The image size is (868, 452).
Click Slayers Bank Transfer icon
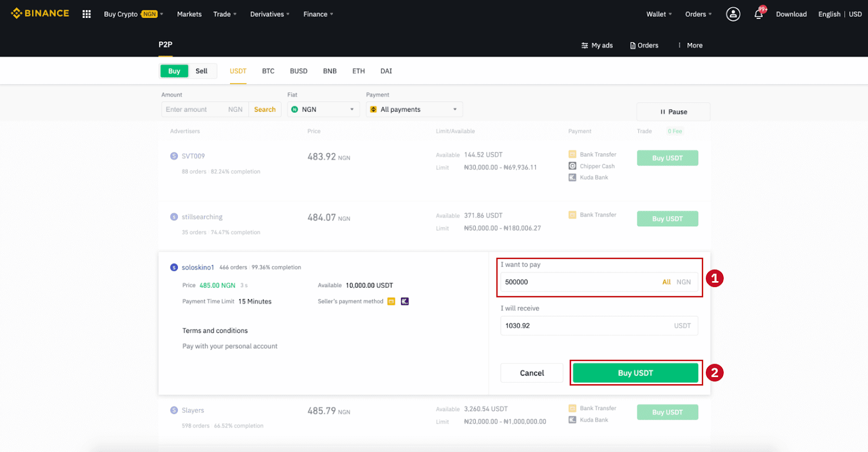tap(572, 408)
